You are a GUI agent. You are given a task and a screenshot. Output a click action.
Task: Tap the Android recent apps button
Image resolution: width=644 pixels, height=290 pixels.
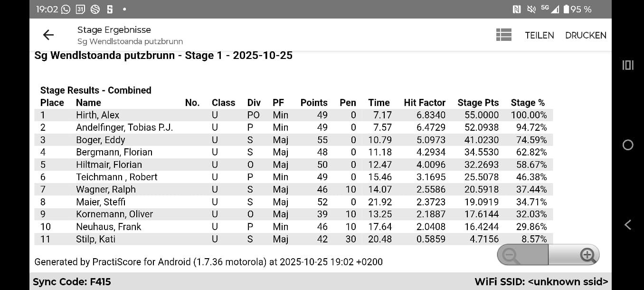coord(627,65)
